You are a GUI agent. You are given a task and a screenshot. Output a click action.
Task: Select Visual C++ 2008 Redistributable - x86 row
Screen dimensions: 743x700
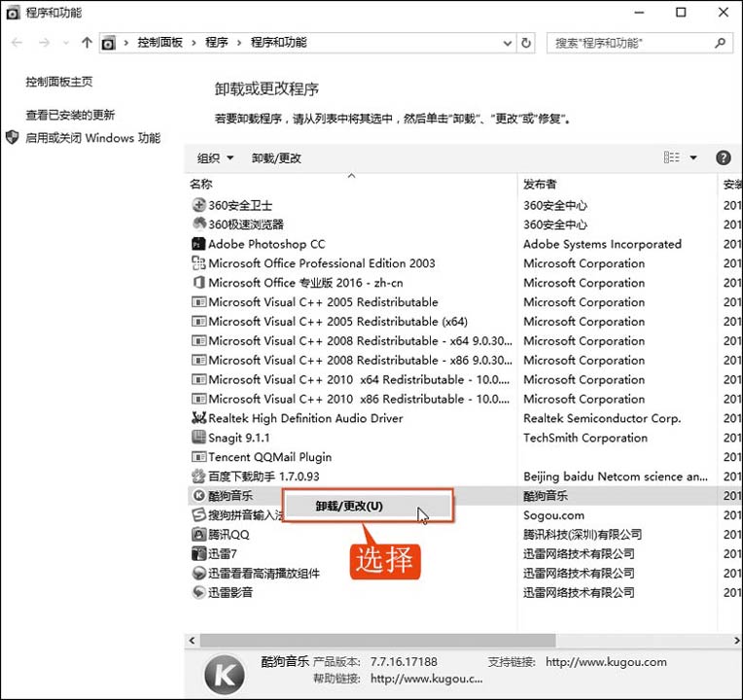pos(465,360)
